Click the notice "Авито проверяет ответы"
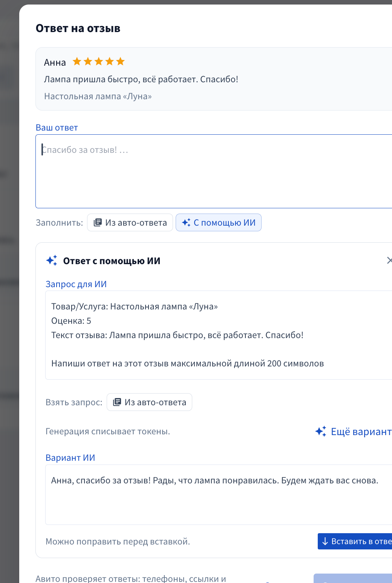Screen dimensions: 392x583 pyautogui.click(x=87, y=579)
